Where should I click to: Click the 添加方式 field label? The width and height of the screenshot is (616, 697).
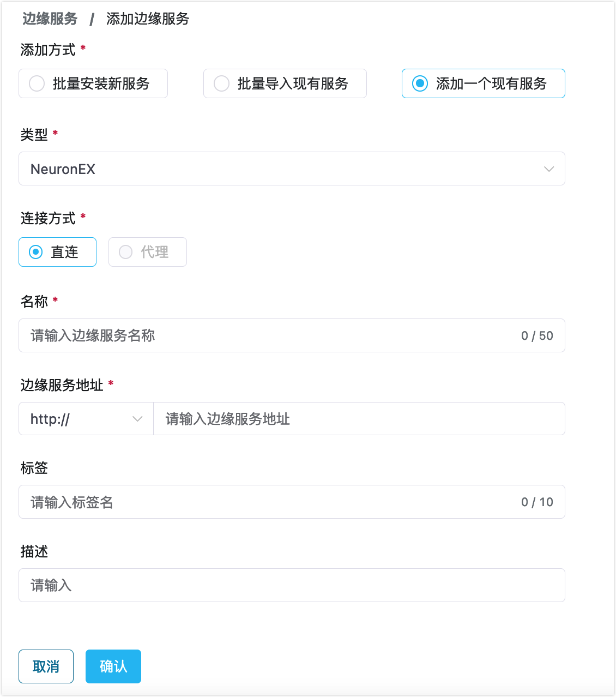[48, 50]
